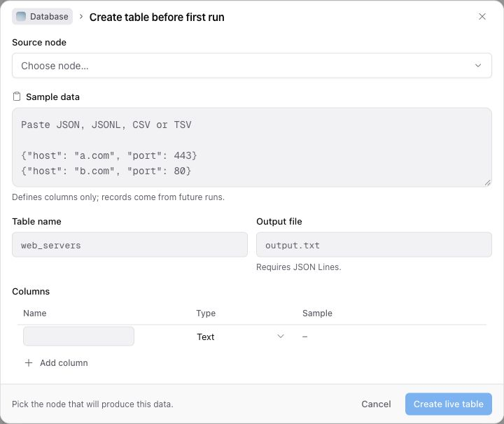Viewport: 504px width, 424px height.
Task: Click the Source node label
Action: [x=39, y=43]
